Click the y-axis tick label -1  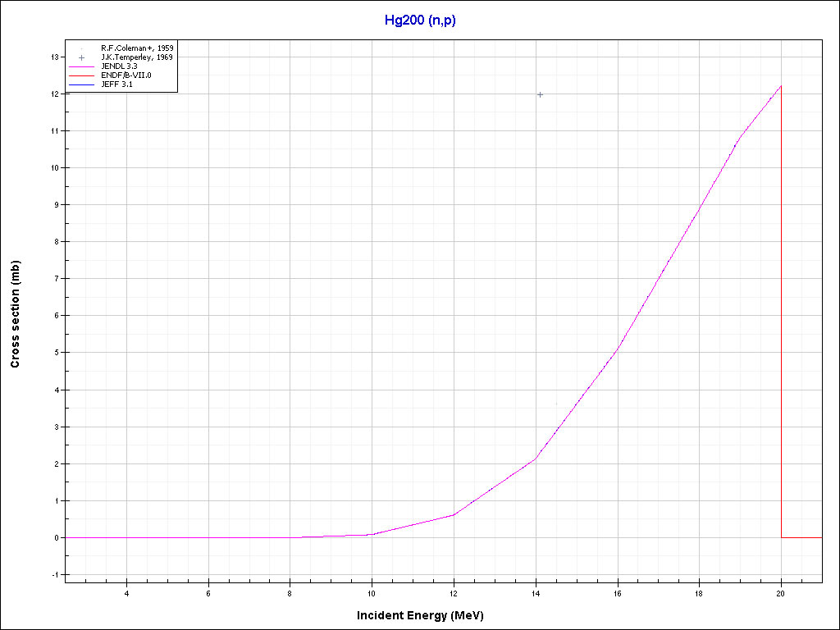(54, 575)
